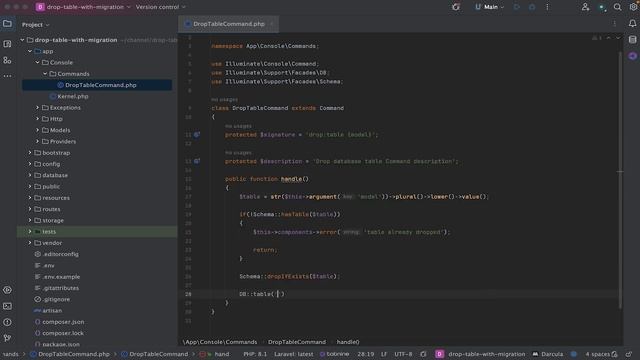Image resolution: width=640 pixels, height=360 pixels.
Task: Select the tests folder
Action: pos(97,231)
